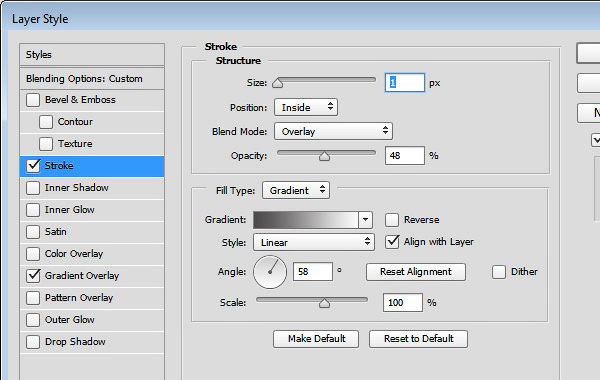The width and height of the screenshot is (600, 380).
Task: Select the Outer Glow label
Action: [70, 320]
